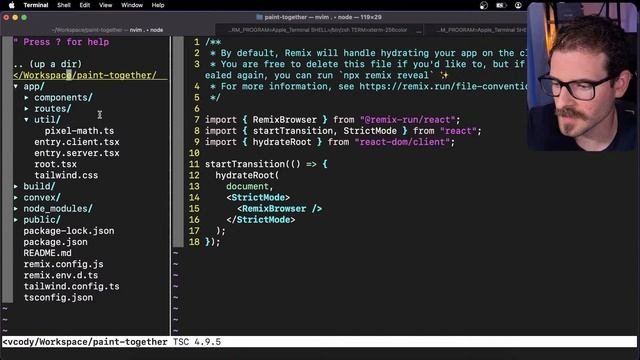Select root.tsx in the tree

tap(56, 164)
